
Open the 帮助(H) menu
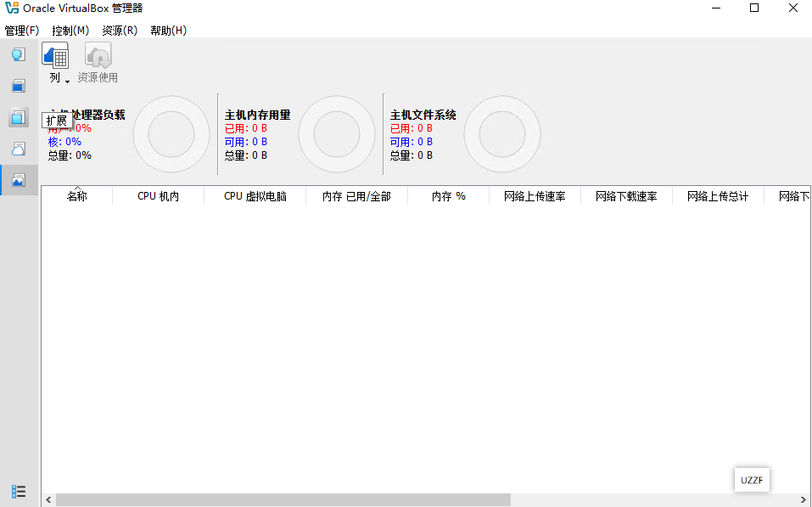pyautogui.click(x=170, y=30)
